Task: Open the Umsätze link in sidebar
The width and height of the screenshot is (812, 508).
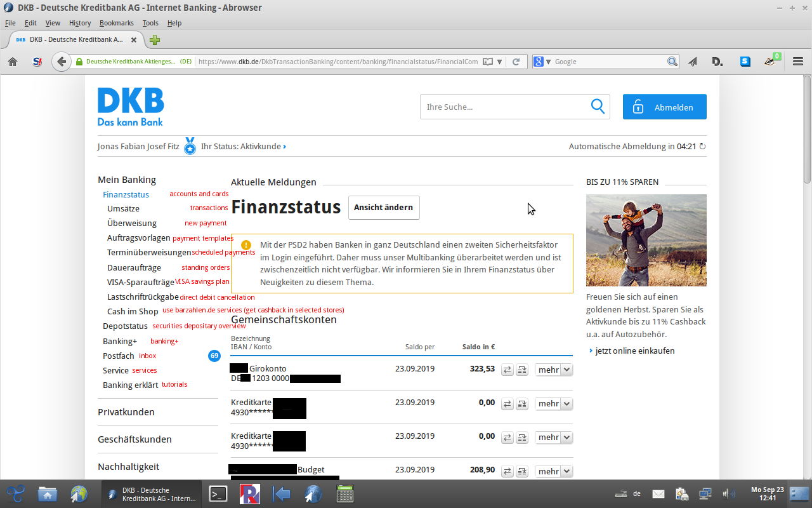Action: [123, 209]
